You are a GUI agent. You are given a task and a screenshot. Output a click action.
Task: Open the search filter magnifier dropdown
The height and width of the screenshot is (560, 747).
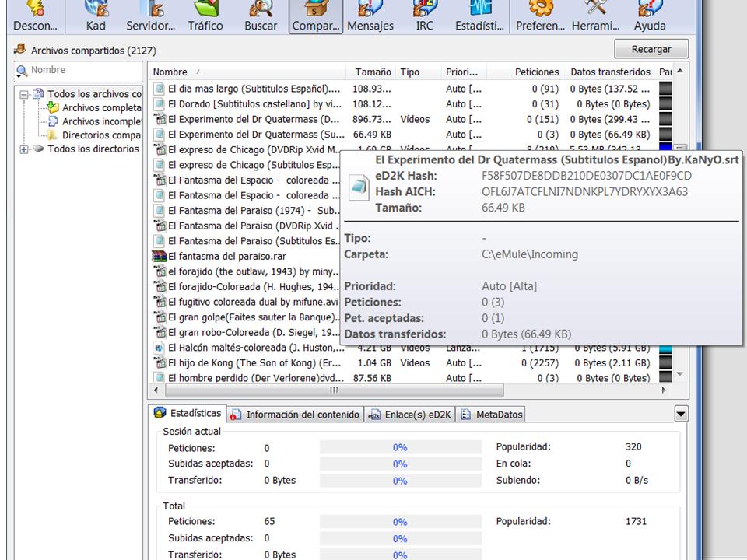pyautogui.click(x=22, y=72)
